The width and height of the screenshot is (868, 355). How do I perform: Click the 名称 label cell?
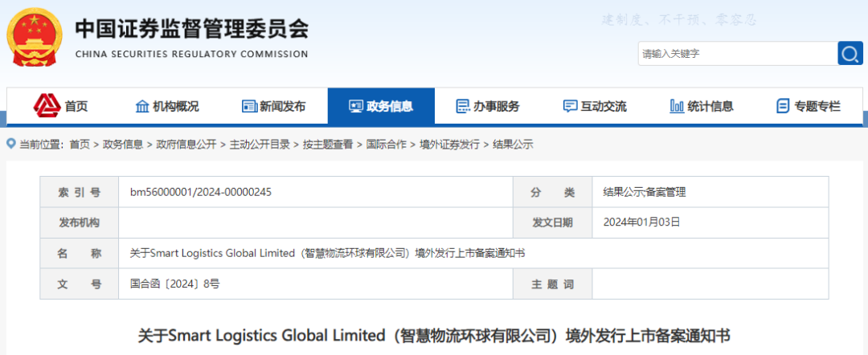pyautogui.click(x=79, y=254)
